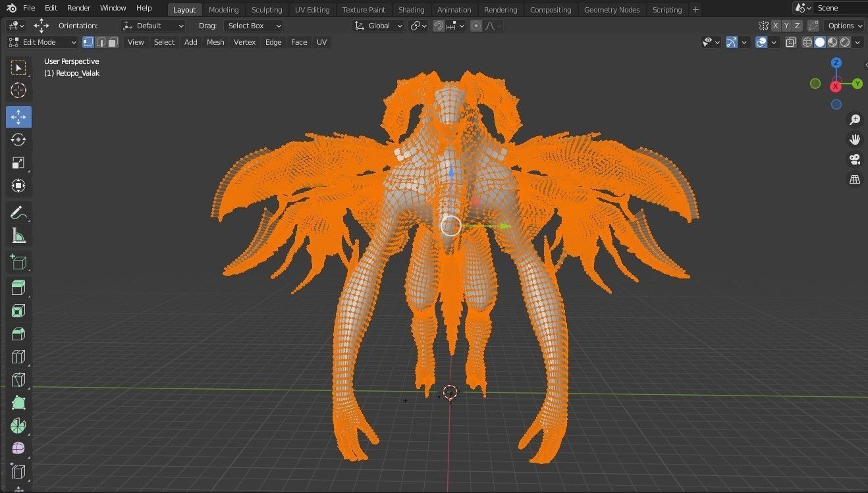The image size is (868, 493).
Task: Select the Knife tool
Action: 18,380
